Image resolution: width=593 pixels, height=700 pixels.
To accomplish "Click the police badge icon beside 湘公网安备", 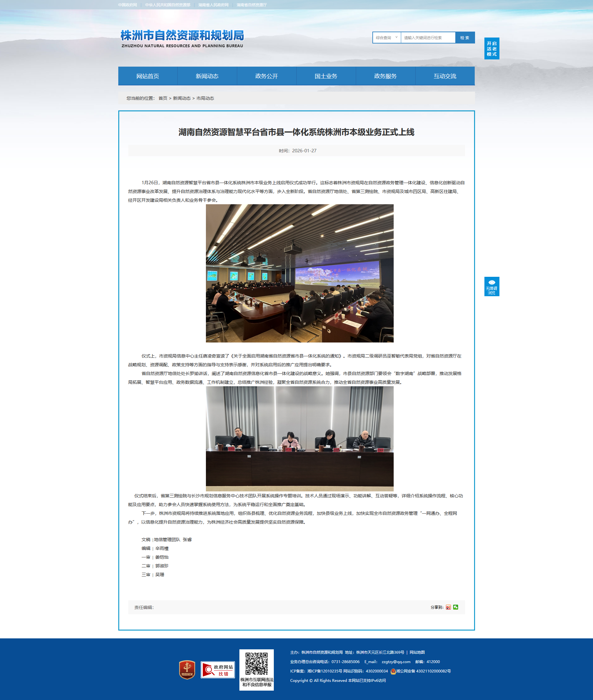I will (x=393, y=671).
